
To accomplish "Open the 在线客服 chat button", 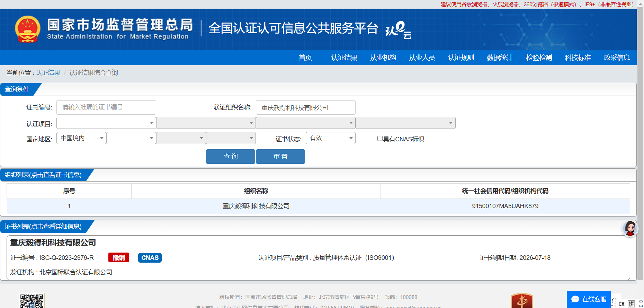I will pos(589,299).
